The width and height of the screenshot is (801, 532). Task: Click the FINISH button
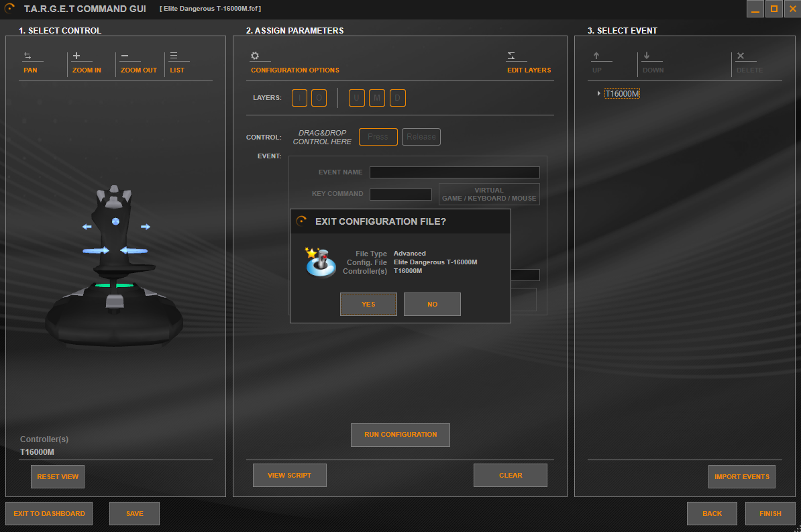pos(770,514)
